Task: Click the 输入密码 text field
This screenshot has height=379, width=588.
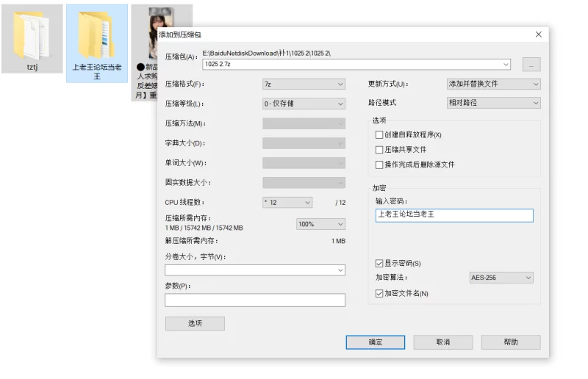Action: (x=453, y=215)
